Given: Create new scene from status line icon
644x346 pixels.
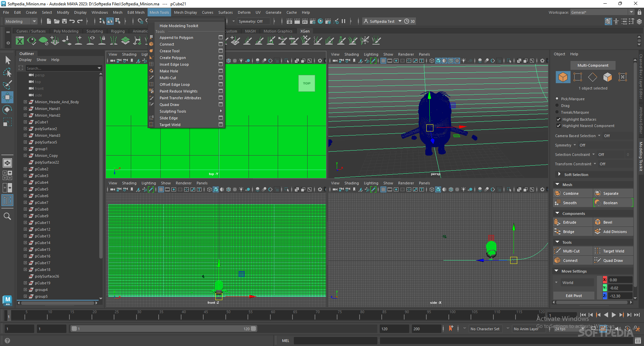Looking at the screenshot, I should coord(49,21).
